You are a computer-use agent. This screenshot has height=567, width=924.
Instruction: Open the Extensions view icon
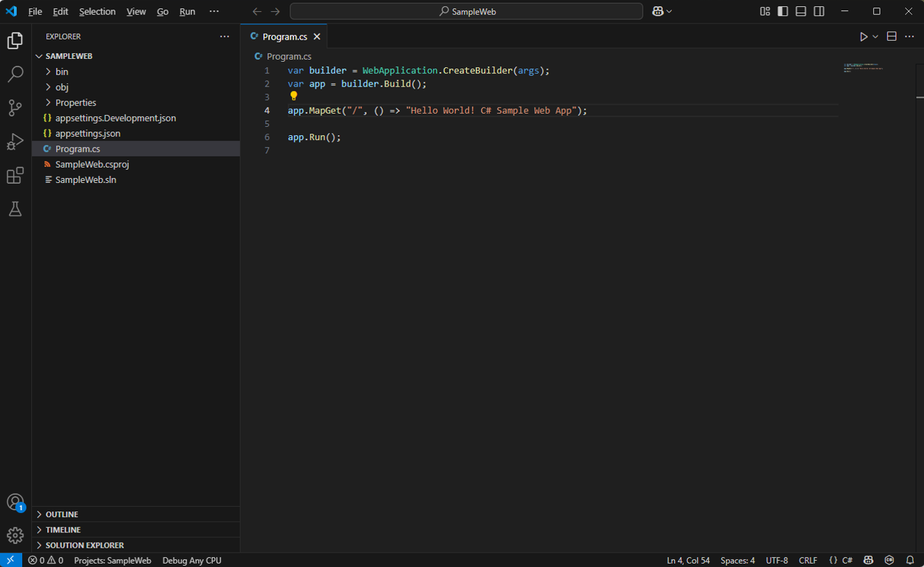[15, 175]
